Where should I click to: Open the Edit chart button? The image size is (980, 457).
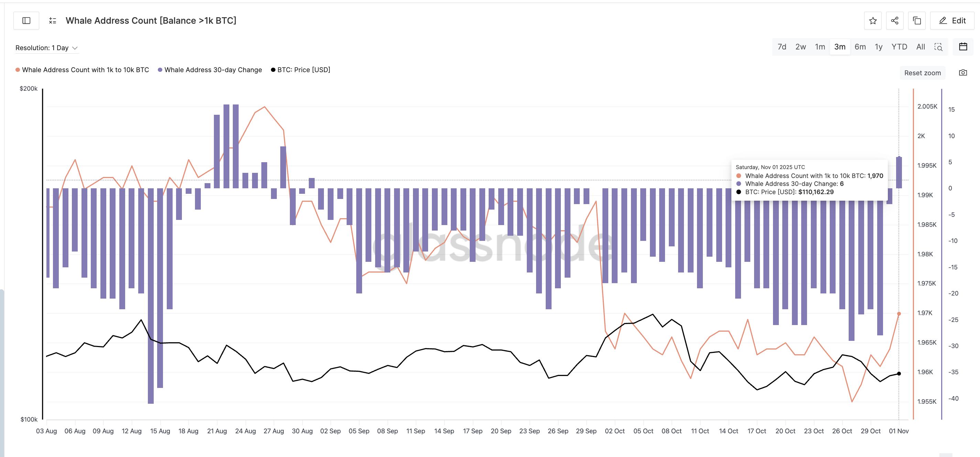952,21
